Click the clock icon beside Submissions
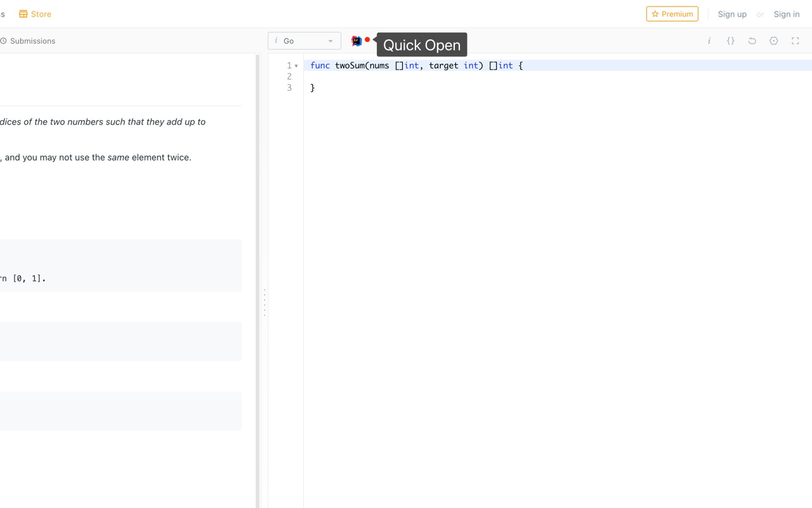 [x=3, y=41]
